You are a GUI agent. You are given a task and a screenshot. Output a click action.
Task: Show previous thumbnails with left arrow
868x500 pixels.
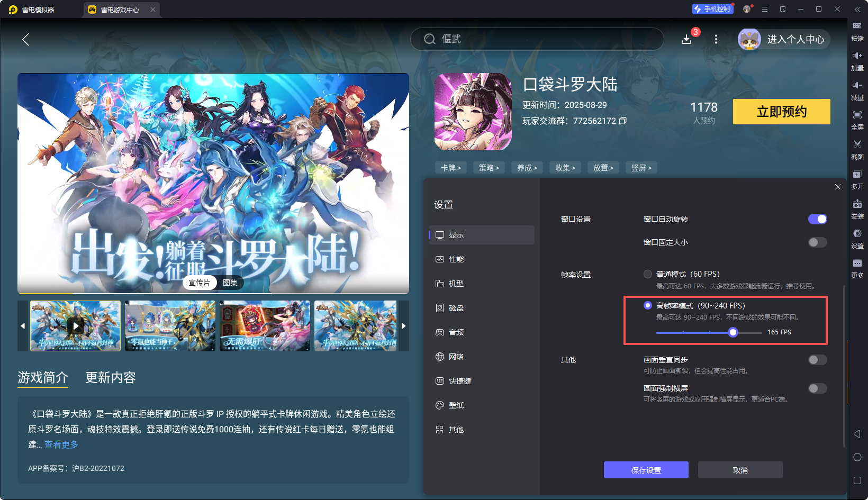pyautogui.click(x=23, y=326)
